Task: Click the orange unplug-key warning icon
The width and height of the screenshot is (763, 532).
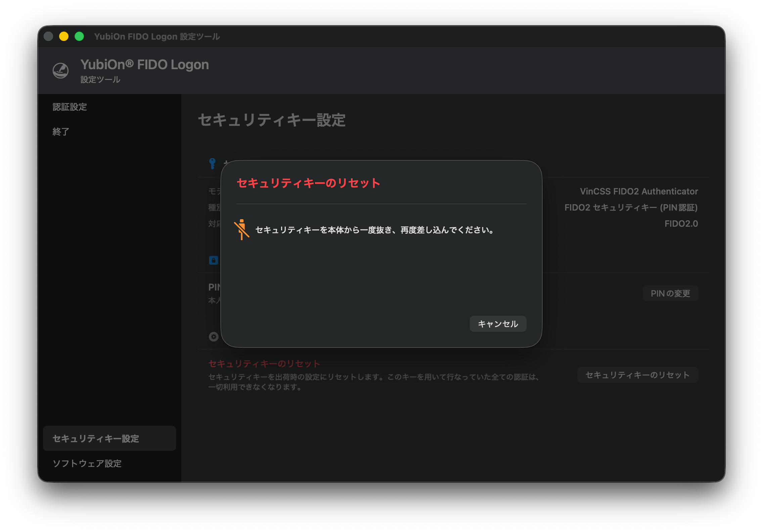Action: 242,230
